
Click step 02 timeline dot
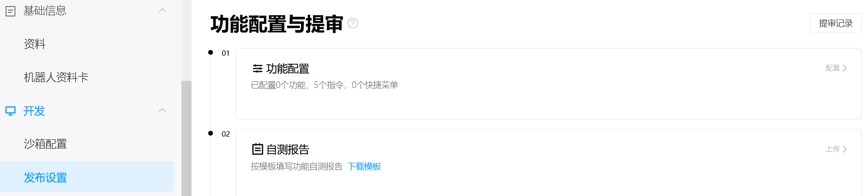coord(211,133)
